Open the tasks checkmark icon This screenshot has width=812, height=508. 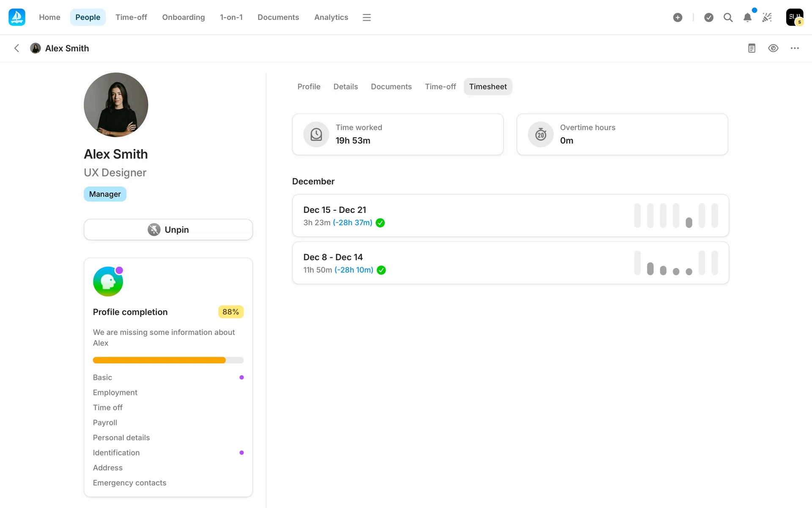709,17
